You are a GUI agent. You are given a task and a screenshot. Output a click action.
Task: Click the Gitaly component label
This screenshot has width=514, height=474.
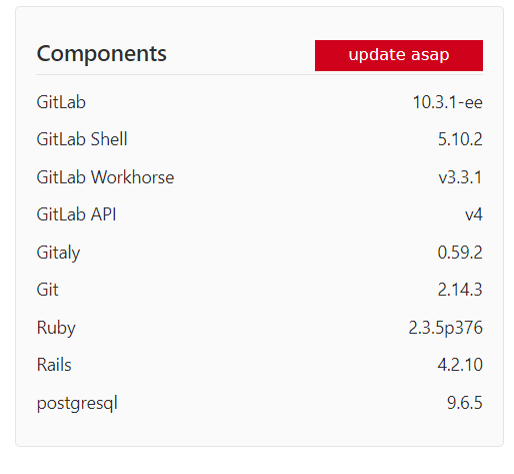(58, 253)
